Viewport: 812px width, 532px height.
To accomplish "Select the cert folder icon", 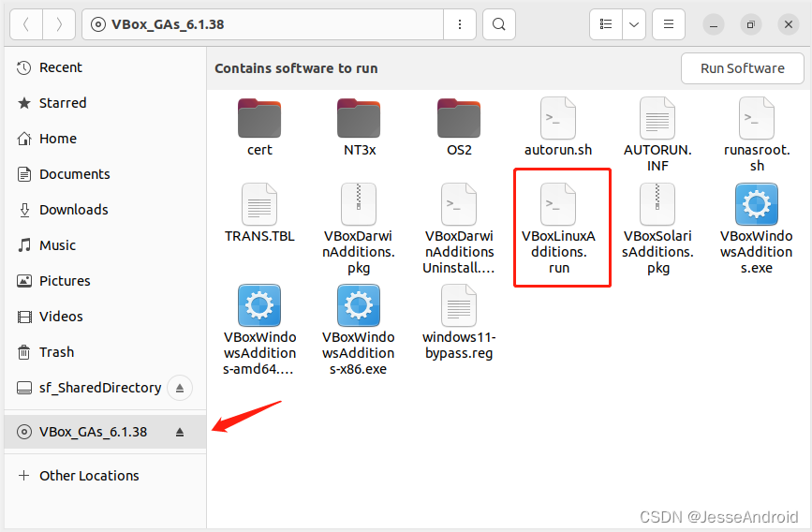I will [259, 118].
